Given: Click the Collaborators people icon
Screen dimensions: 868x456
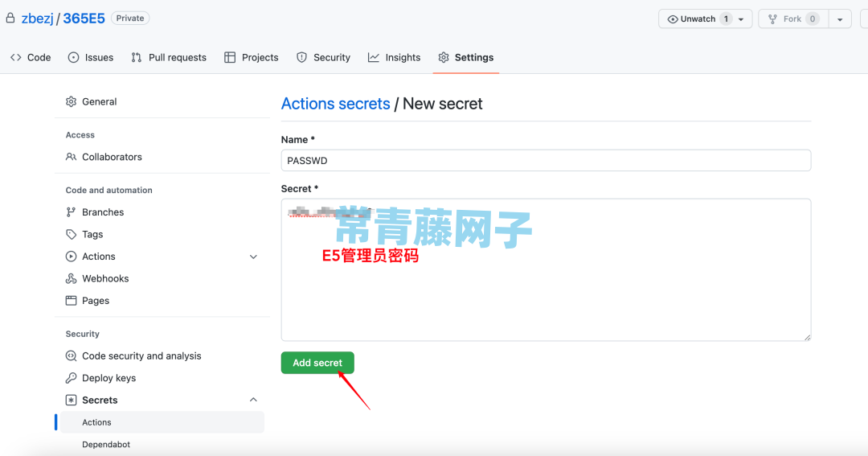Looking at the screenshot, I should 71,157.
